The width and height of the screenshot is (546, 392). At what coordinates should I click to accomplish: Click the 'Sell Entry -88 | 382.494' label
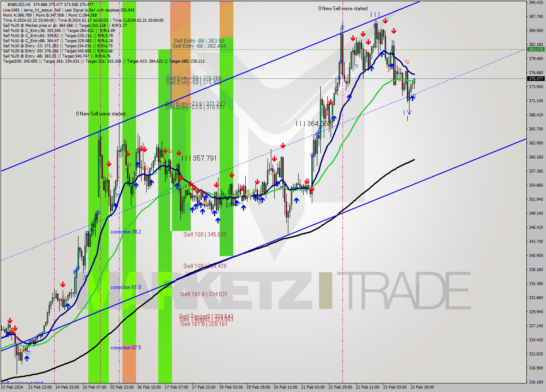click(199, 46)
